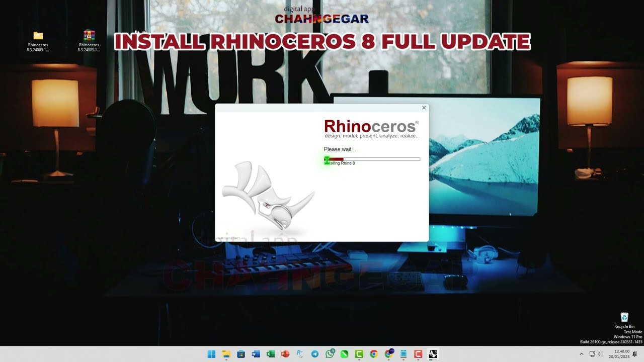Open the Rhinoceros folder on the desktop
The height and width of the screenshot is (362, 644).
coord(38,41)
